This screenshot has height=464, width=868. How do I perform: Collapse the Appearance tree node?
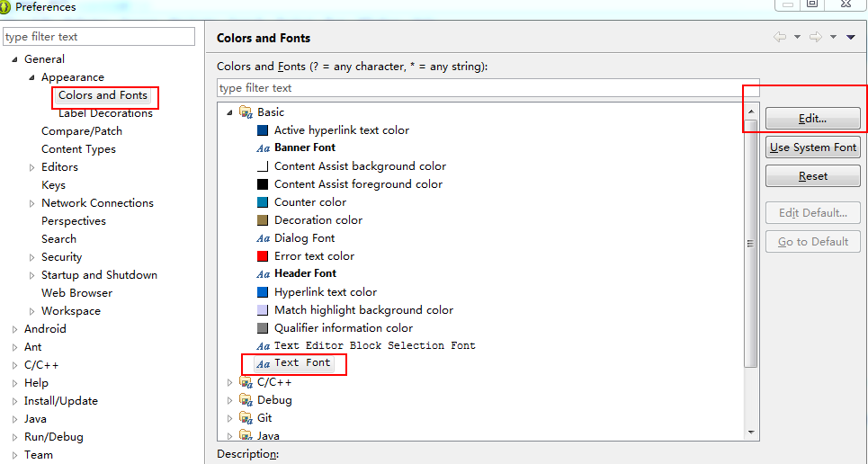[32, 77]
